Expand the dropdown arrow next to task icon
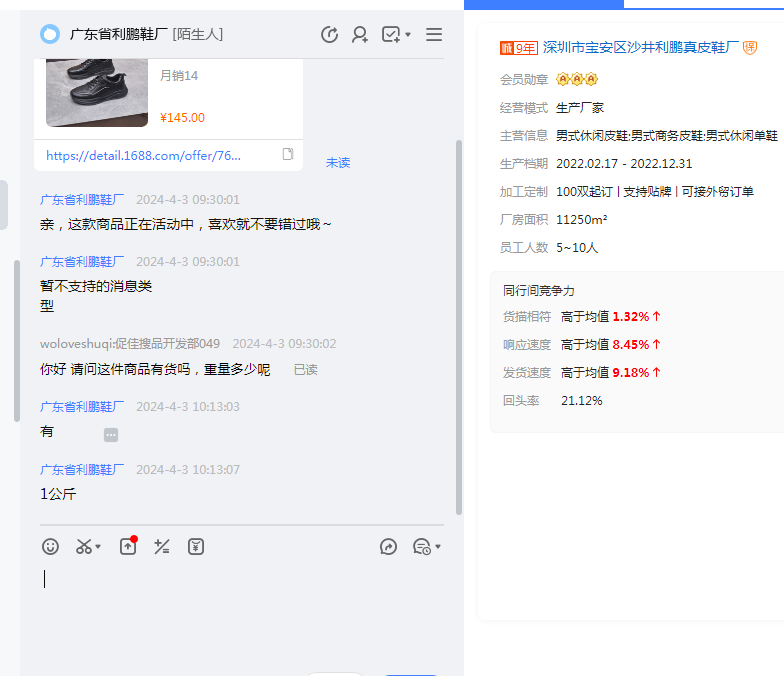 [x=408, y=36]
